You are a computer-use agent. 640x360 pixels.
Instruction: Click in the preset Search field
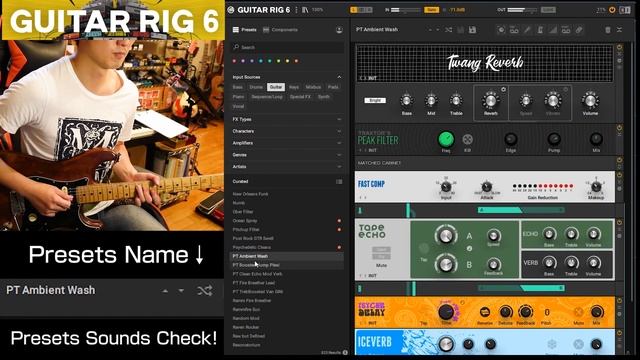point(288,47)
